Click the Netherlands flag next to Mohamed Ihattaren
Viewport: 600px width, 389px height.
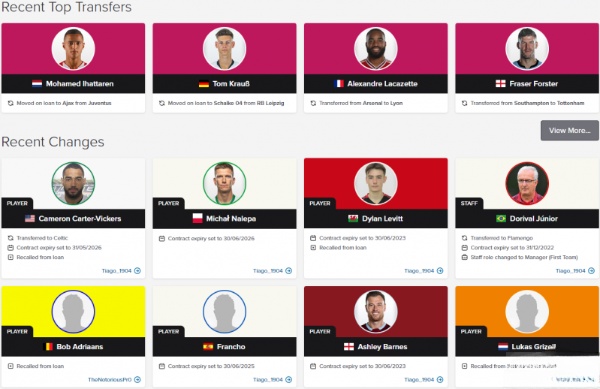(x=37, y=84)
